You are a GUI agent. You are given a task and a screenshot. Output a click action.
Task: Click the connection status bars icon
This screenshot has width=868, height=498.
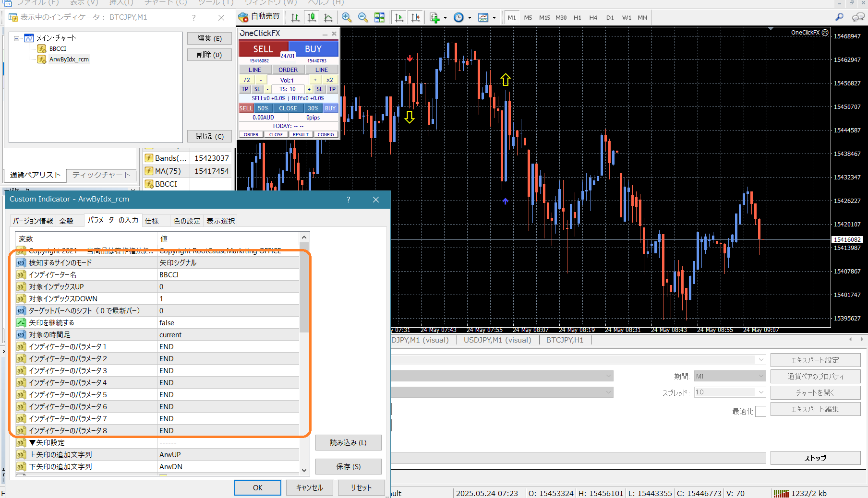[x=781, y=493]
